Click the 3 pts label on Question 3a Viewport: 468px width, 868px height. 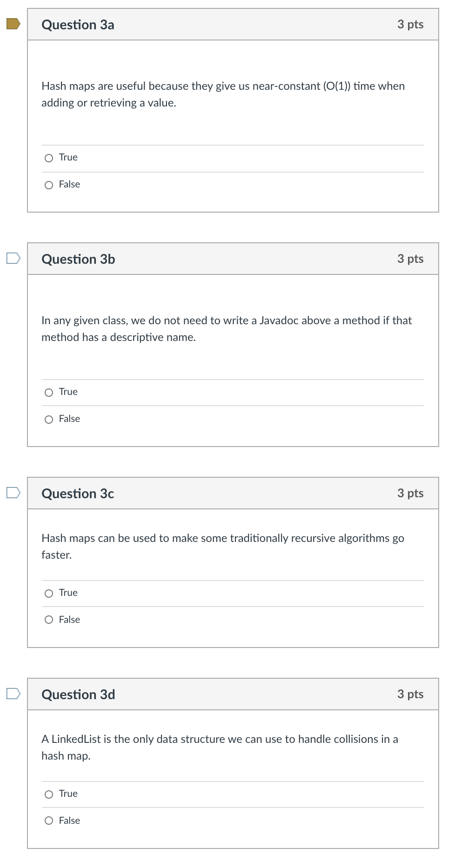pyautogui.click(x=410, y=24)
